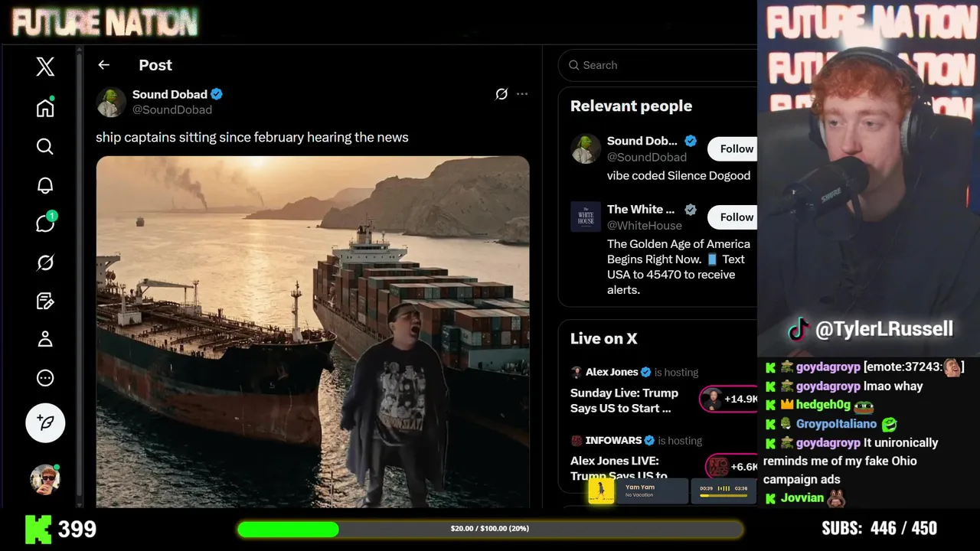Open the Profile person icon

click(45, 339)
